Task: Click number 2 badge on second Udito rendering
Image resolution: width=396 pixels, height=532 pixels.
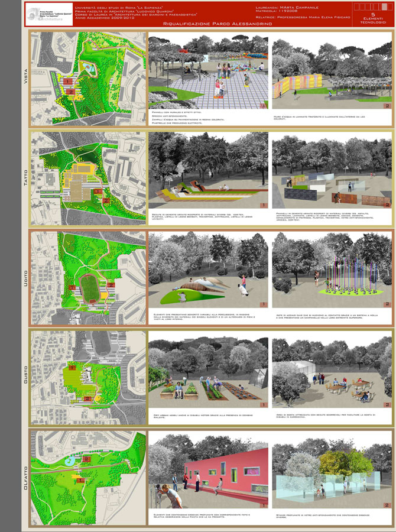Action: (x=387, y=304)
